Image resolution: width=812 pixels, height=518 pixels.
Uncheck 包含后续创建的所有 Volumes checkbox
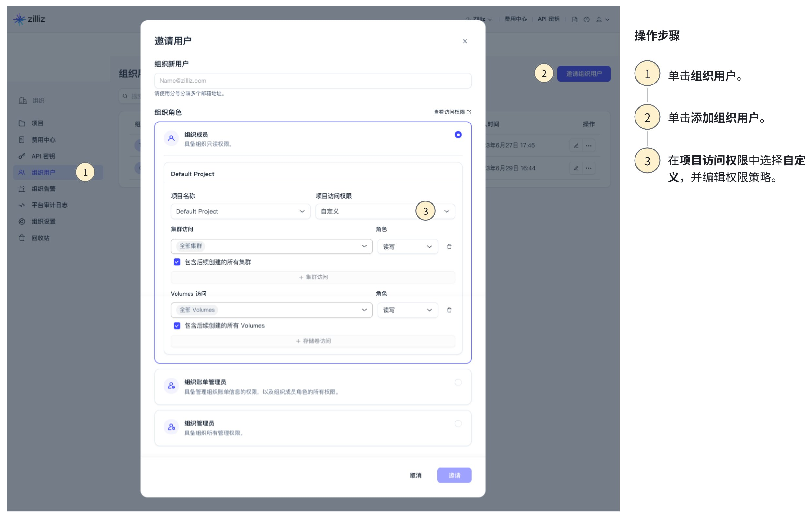[177, 326]
